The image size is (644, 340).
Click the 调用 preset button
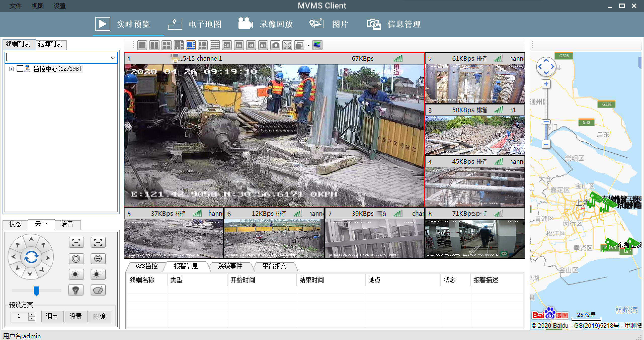(52, 316)
